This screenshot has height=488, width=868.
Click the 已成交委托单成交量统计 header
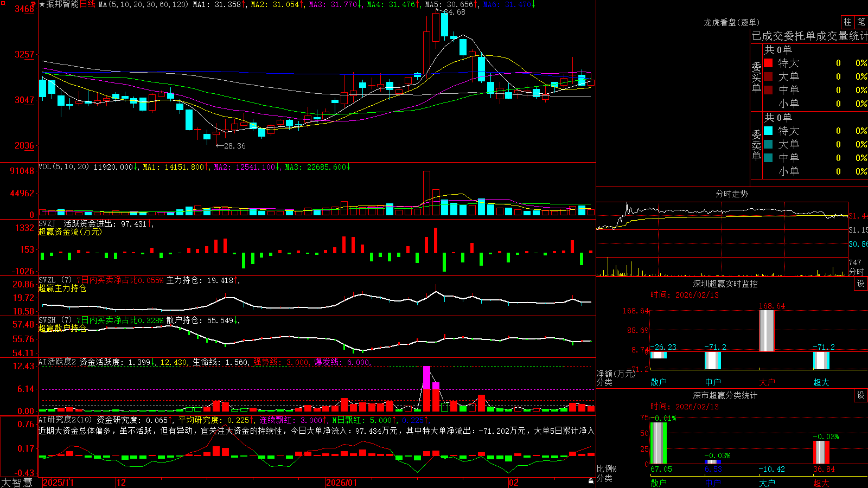(809, 36)
